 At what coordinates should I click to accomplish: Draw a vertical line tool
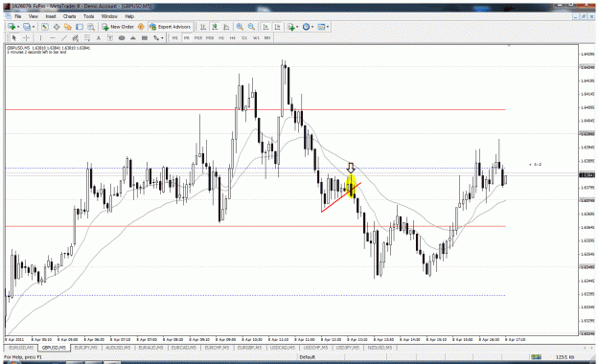pyautogui.click(x=40, y=37)
